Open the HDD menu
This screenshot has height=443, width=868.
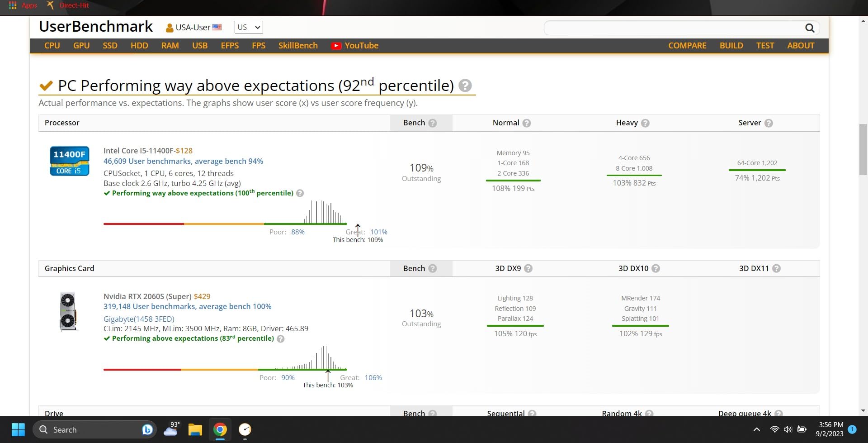tap(139, 46)
